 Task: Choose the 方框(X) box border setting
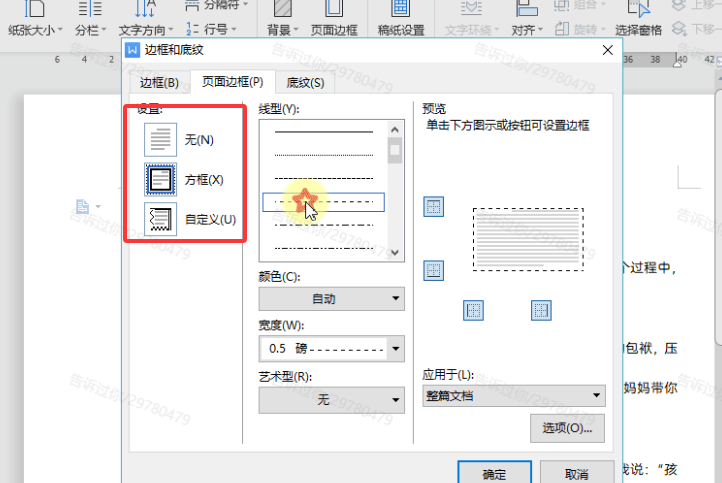tap(160, 180)
